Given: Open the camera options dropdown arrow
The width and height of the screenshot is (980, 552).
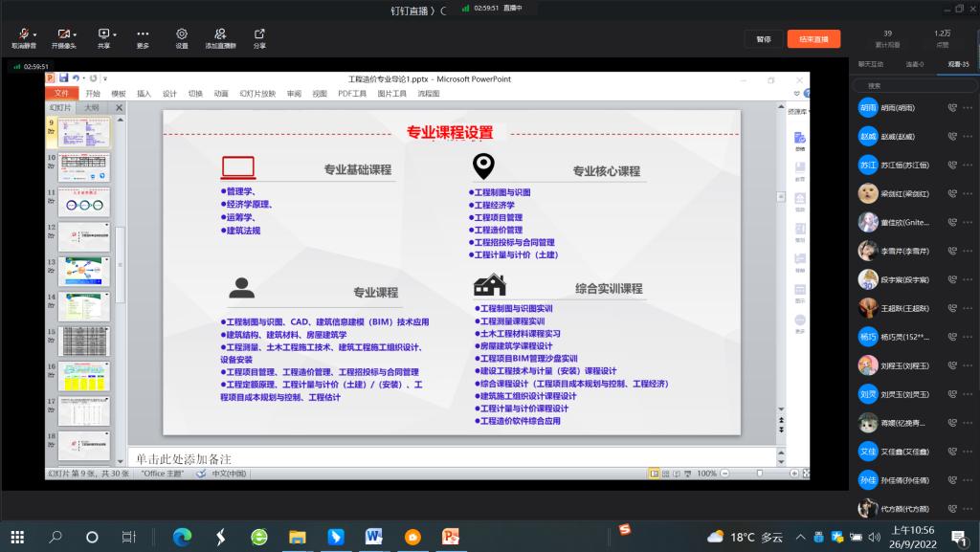Looking at the screenshot, I should click(77, 33).
